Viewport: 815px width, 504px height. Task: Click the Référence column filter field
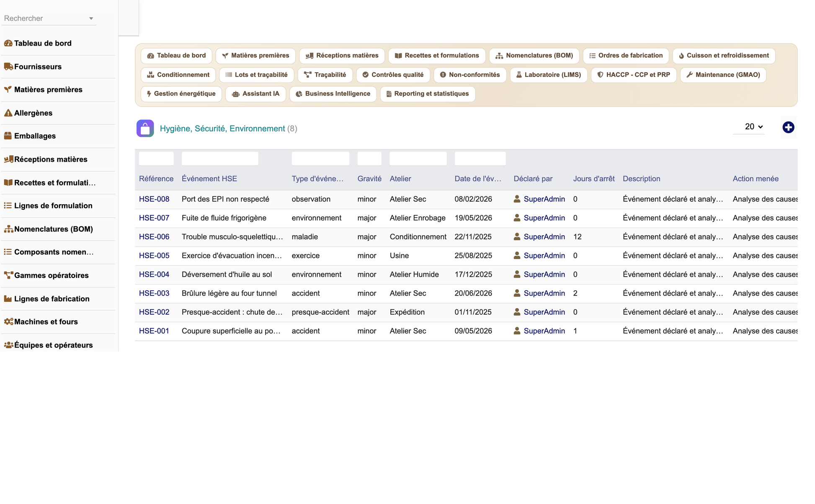click(x=156, y=159)
